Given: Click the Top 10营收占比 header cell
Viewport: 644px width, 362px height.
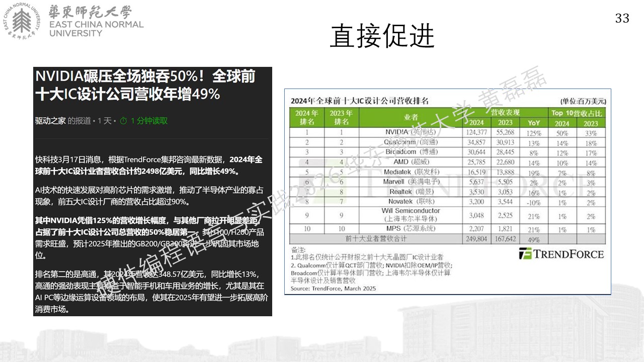Looking at the screenshot, I should (x=576, y=113).
